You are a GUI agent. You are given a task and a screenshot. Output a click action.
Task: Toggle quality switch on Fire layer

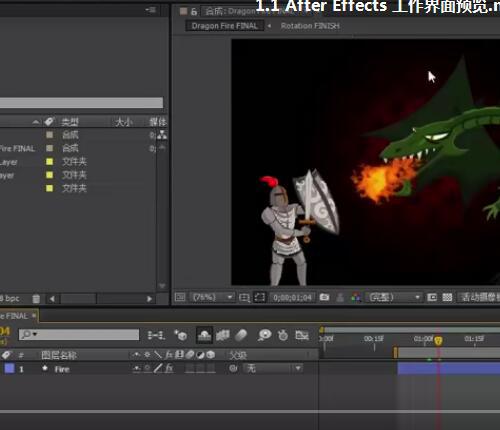158,369
